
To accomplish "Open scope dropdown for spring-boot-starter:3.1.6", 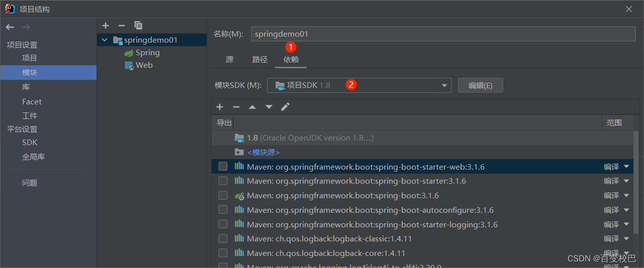I will [x=626, y=181].
